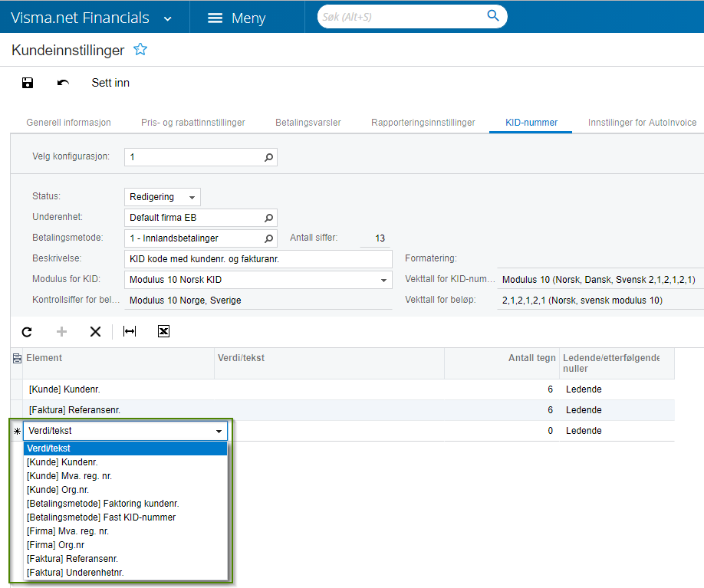
Task: Expand Visma.net Financials product chevron
Action: 167,19
